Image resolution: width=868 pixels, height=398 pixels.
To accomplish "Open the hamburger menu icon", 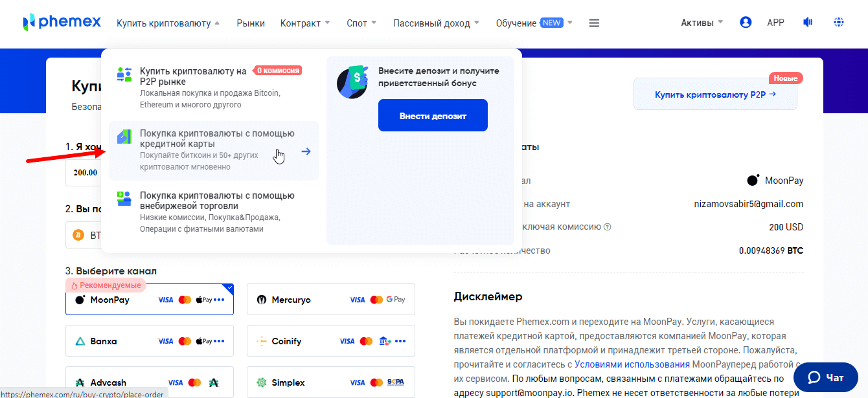I will click(594, 23).
